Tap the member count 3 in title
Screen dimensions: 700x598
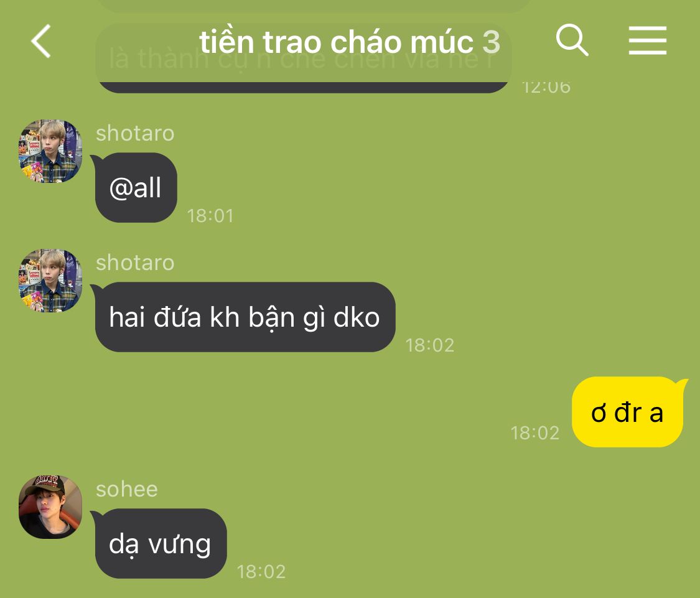pos(491,42)
